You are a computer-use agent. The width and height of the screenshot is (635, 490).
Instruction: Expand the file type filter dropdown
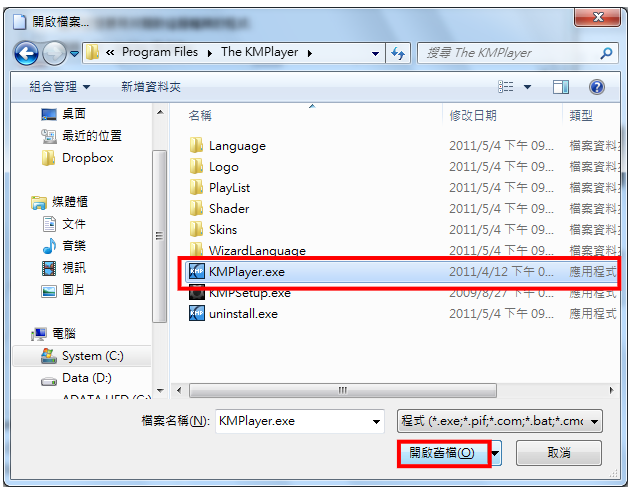click(594, 421)
